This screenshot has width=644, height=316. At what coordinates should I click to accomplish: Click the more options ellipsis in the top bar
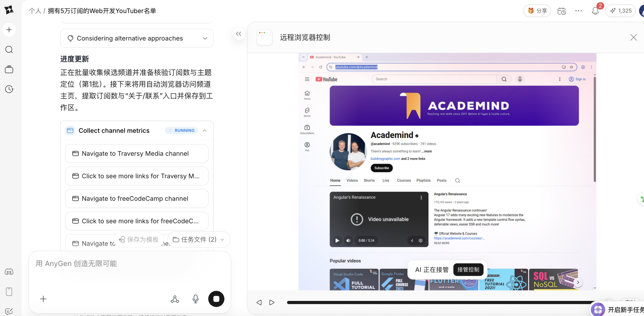579,11
